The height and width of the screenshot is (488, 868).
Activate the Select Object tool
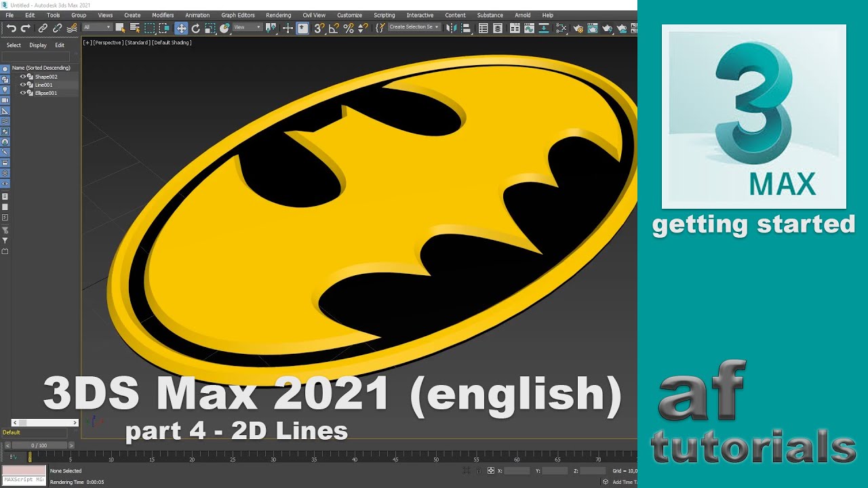click(120, 28)
